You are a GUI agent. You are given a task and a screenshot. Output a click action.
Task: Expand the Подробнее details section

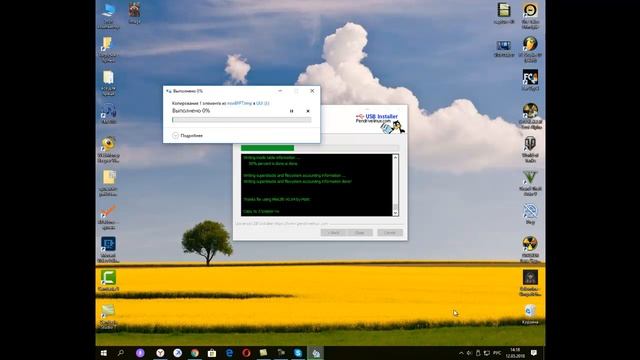point(187,136)
